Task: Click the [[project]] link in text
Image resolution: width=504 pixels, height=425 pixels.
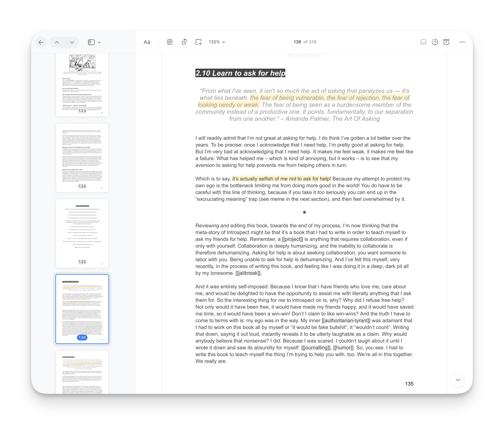Action: [x=292, y=239]
